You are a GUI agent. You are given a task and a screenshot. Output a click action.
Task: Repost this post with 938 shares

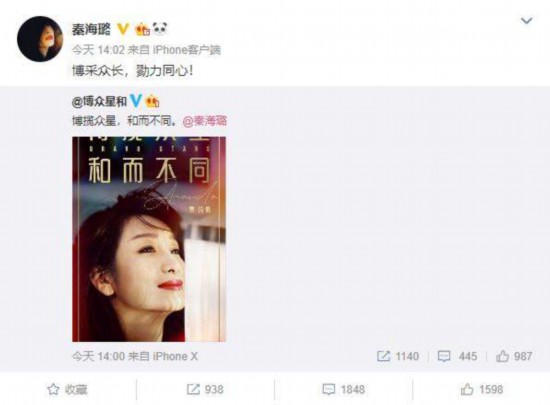tap(205, 389)
